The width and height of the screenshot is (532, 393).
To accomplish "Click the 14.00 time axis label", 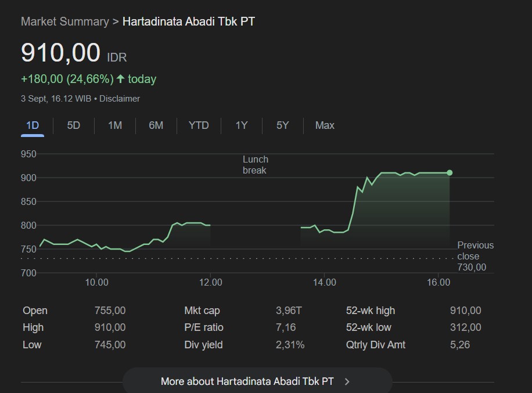I will point(325,283).
